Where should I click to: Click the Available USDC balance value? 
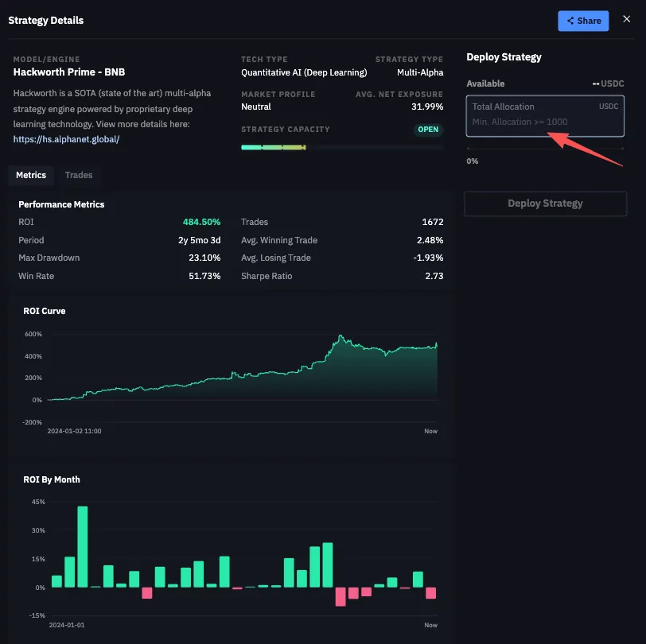click(608, 83)
